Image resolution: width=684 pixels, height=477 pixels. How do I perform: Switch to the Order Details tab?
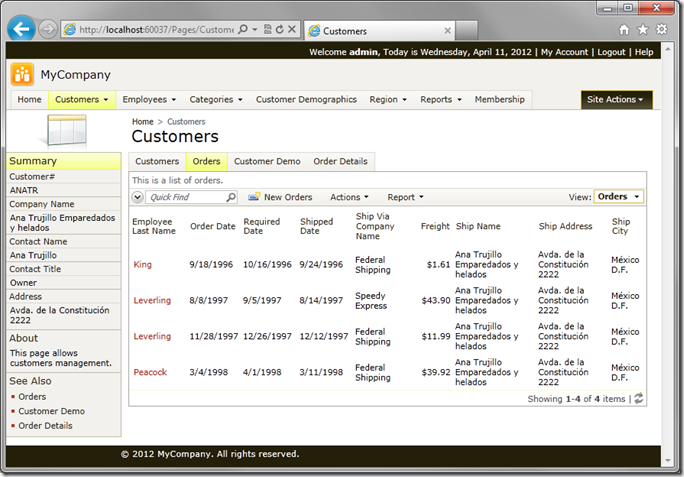click(x=340, y=161)
